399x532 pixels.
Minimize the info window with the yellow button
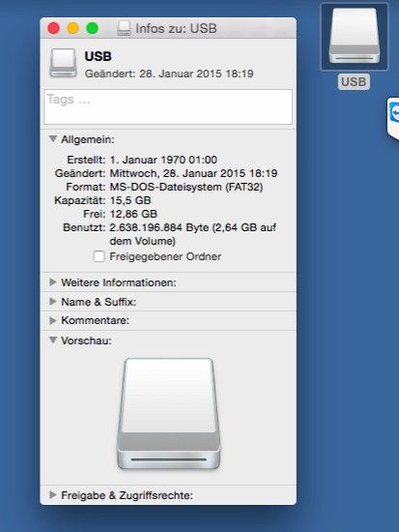tap(72, 28)
